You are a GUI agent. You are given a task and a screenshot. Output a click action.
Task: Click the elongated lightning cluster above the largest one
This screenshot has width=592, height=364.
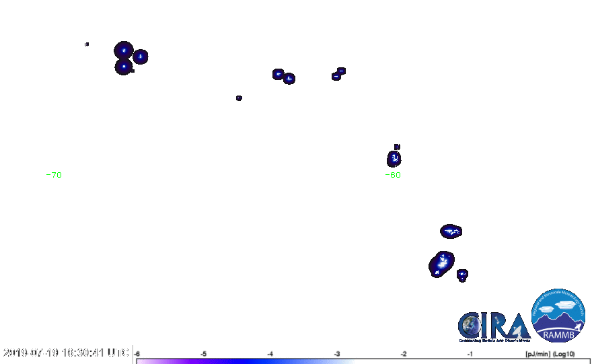click(x=451, y=231)
